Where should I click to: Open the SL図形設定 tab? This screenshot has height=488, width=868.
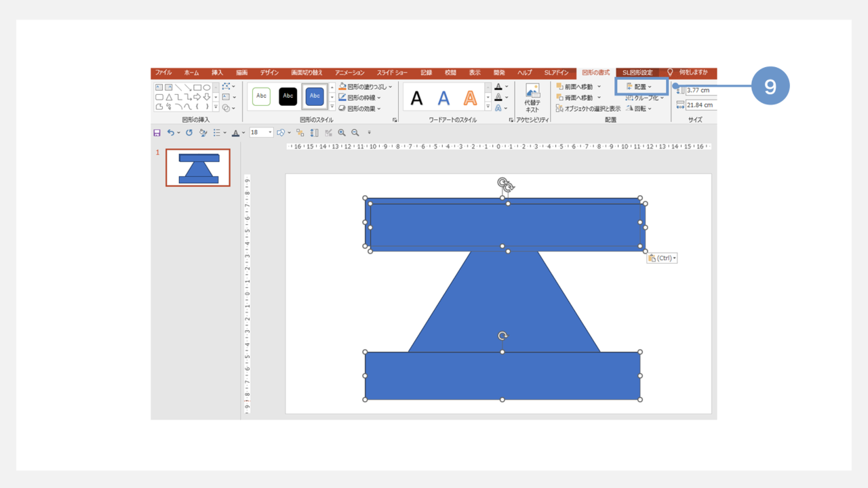pyautogui.click(x=637, y=73)
